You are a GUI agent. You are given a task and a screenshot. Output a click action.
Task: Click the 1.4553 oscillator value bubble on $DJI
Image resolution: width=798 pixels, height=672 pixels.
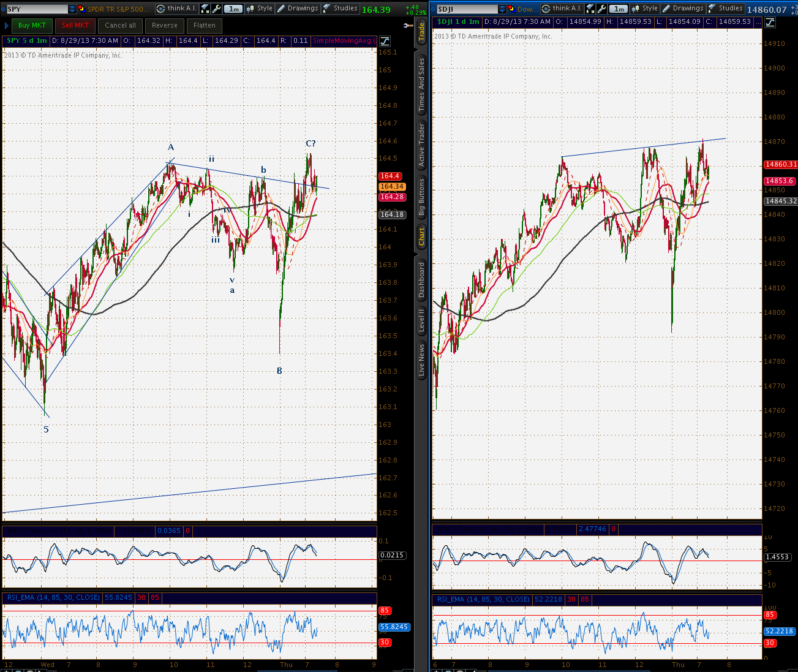coord(777,557)
